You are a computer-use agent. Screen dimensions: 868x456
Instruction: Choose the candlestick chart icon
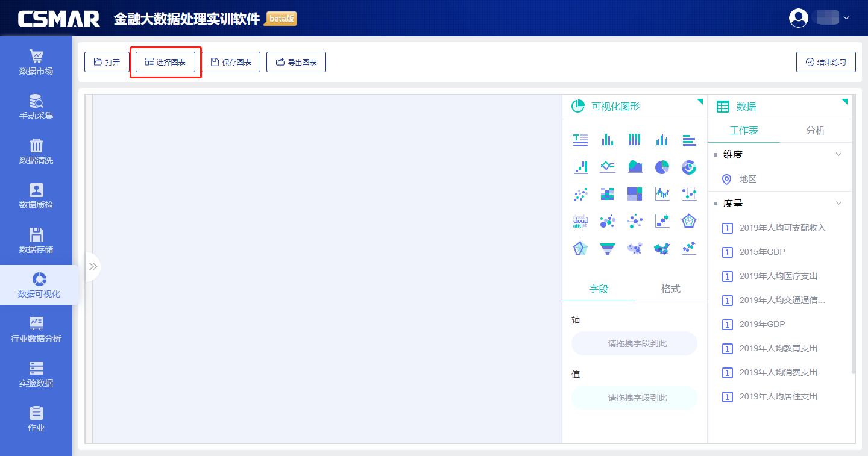(x=662, y=194)
